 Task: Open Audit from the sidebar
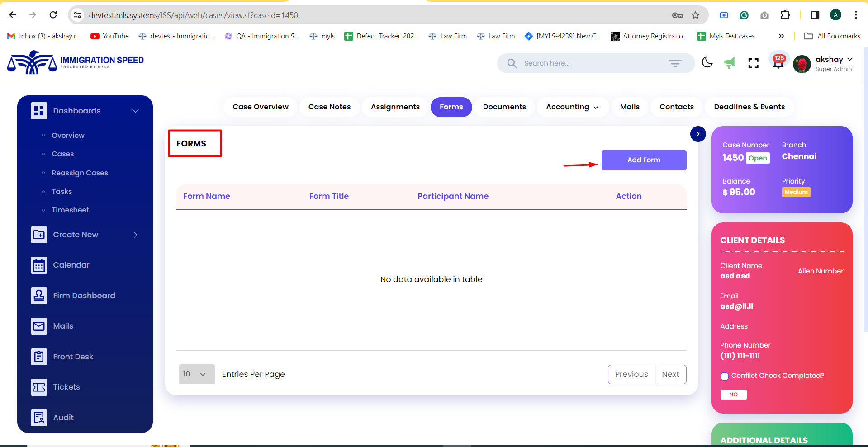[x=63, y=418]
